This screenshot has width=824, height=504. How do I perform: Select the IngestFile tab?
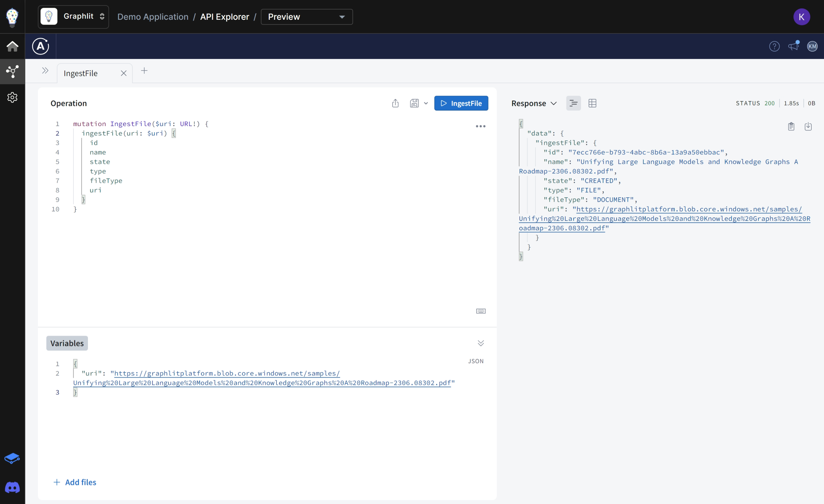pos(81,73)
